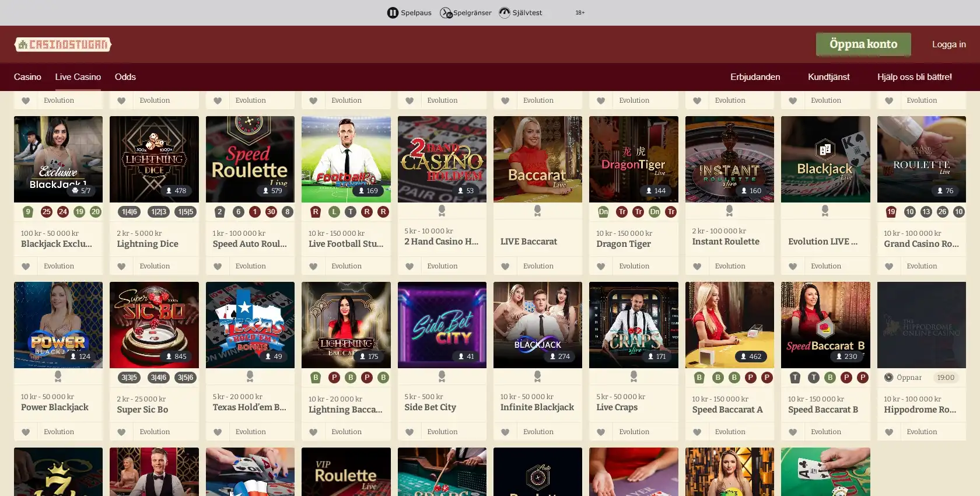Click dealer icon under LIVE Baccarat

click(537, 210)
